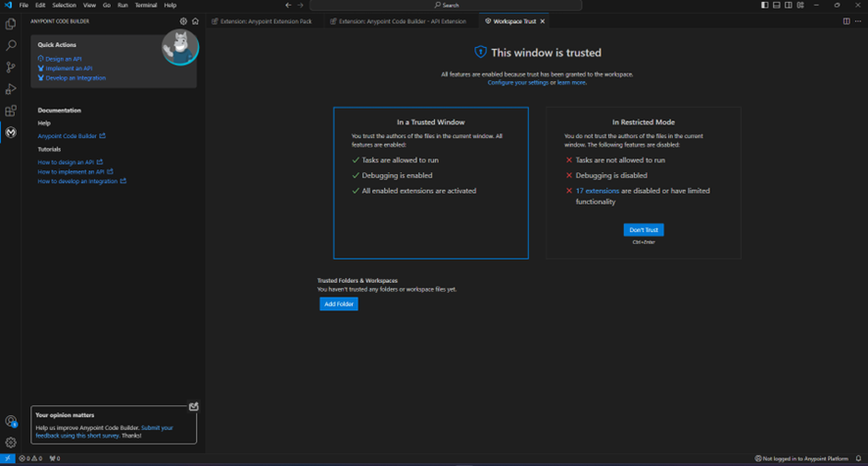
Task: Go forward using the navigation arrow
Action: tap(301, 5)
